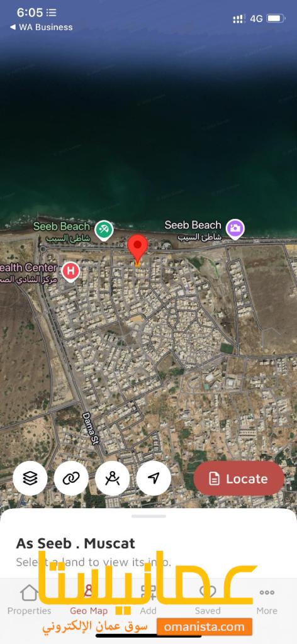Screen dimensions: 297x644
Task: Open the More tab
Action: point(267,599)
